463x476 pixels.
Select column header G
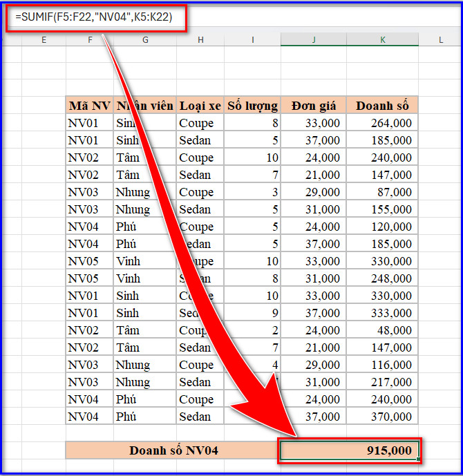(145, 40)
